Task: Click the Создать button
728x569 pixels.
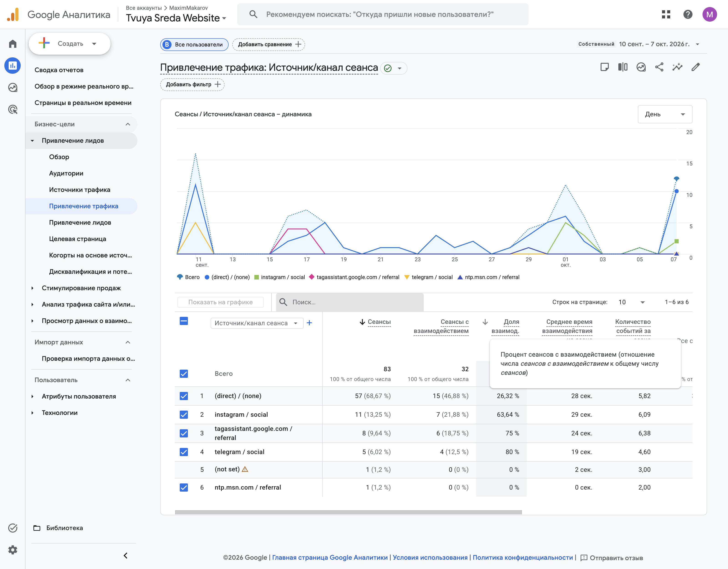Action: click(69, 44)
